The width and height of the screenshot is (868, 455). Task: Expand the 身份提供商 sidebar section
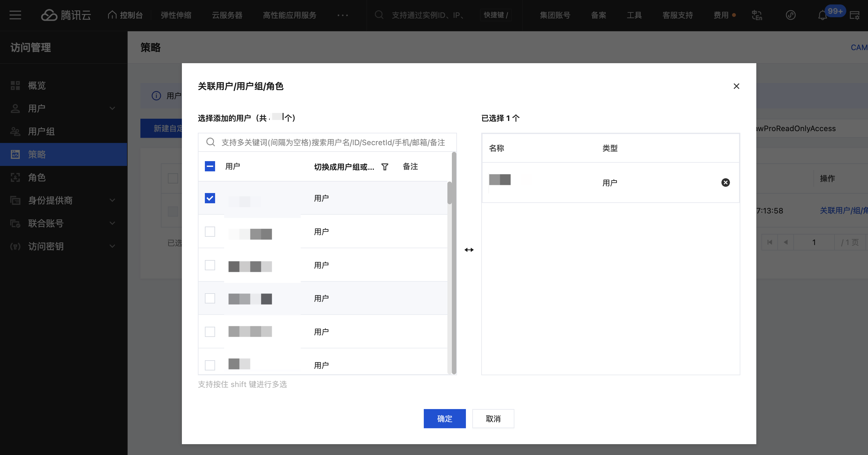coord(112,200)
